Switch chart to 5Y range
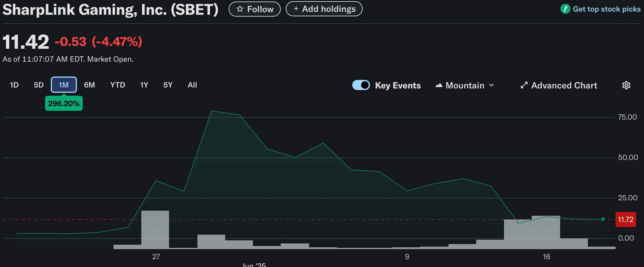644x267 pixels. coord(168,85)
